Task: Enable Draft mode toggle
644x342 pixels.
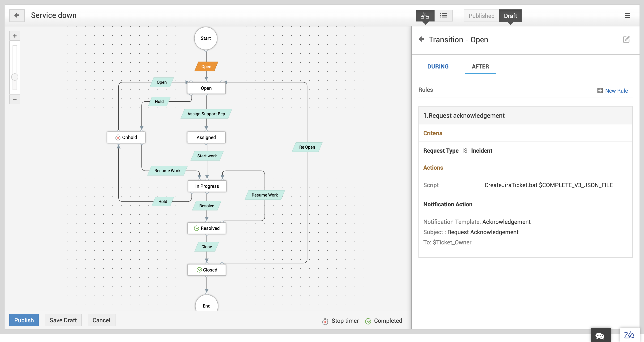Action: coord(511,16)
